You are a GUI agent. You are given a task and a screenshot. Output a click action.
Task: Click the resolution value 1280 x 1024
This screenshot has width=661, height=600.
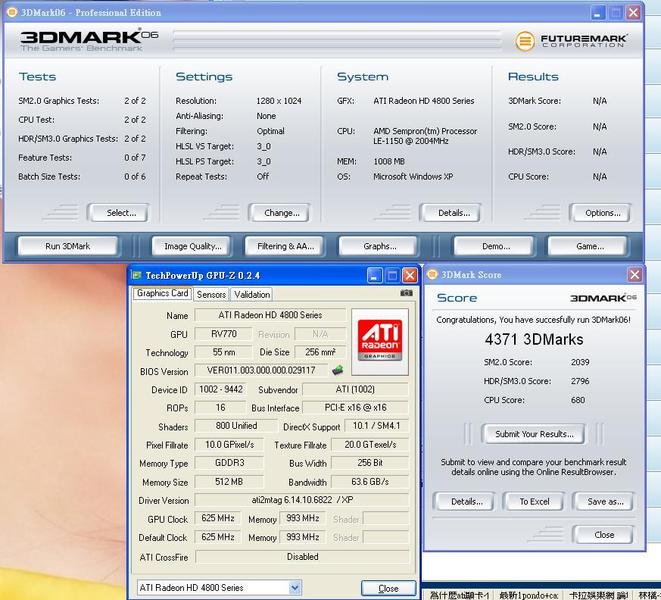pyautogui.click(x=279, y=101)
